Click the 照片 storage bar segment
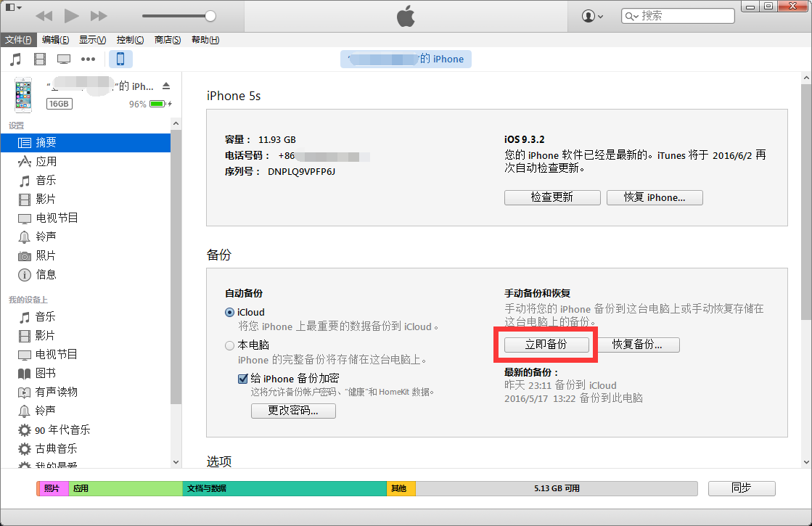This screenshot has height=526, width=812. pyautogui.click(x=53, y=488)
